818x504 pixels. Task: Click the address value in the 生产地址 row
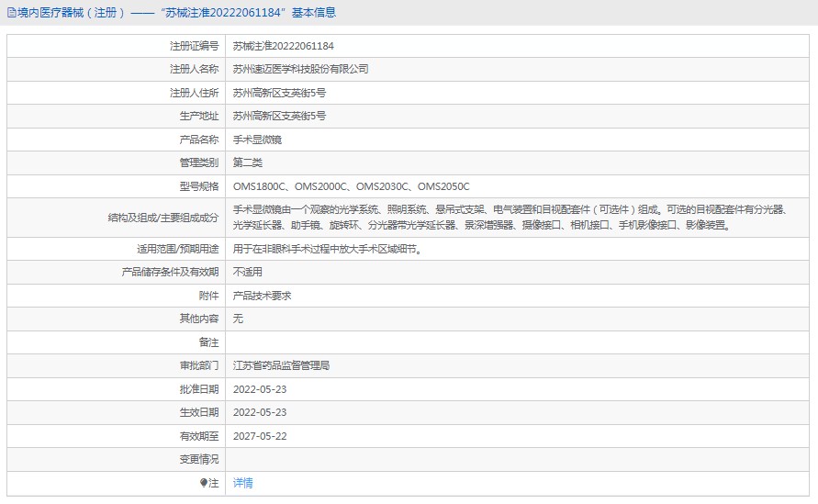279,116
